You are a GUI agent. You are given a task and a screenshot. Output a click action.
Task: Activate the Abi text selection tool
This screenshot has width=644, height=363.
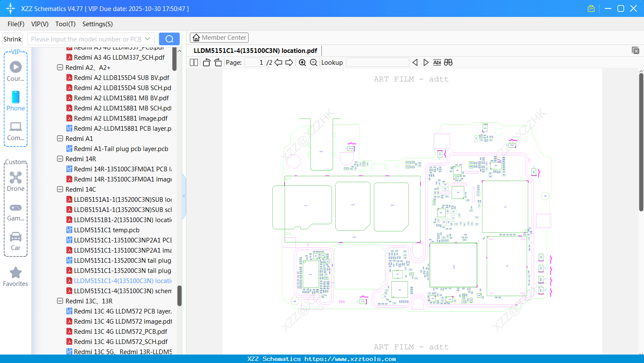click(x=437, y=62)
